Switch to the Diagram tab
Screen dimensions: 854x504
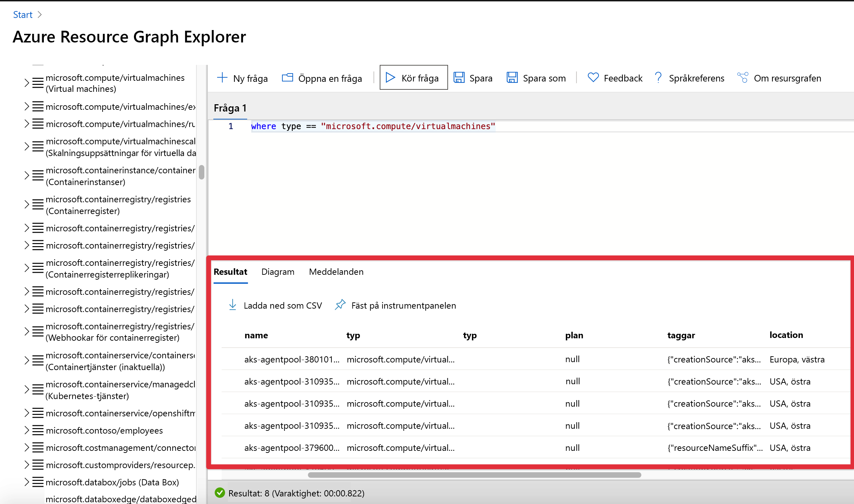click(278, 272)
